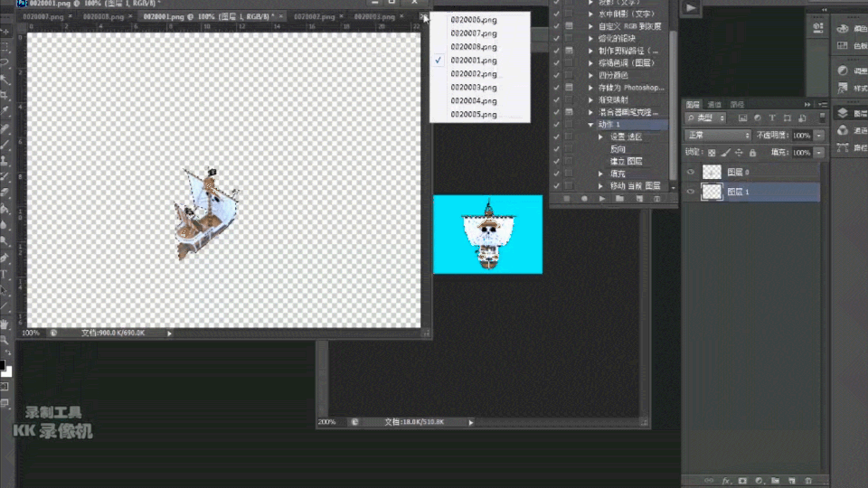Expand the 设置 选区 step
Image resolution: width=868 pixels, height=488 pixels.
[600, 136]
